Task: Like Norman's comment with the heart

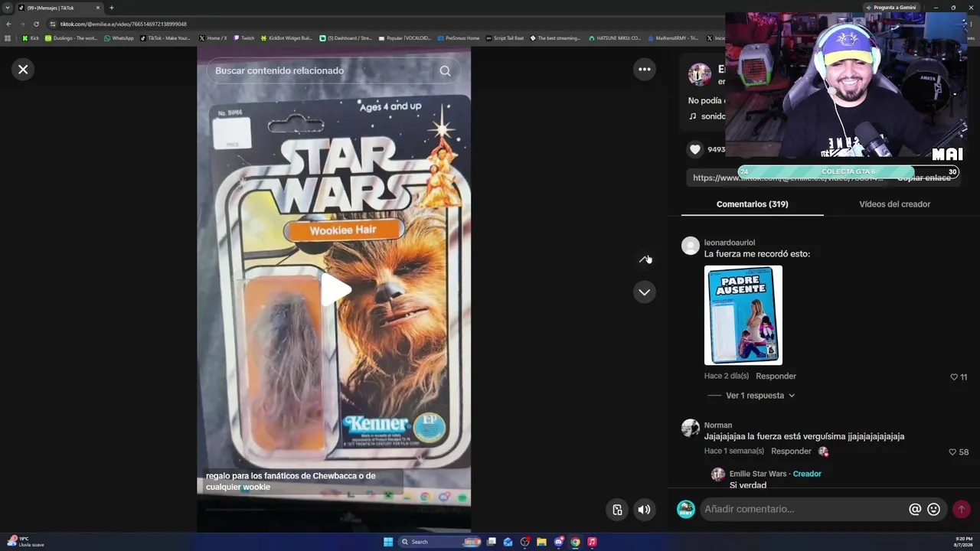Action: pos(952,452)
